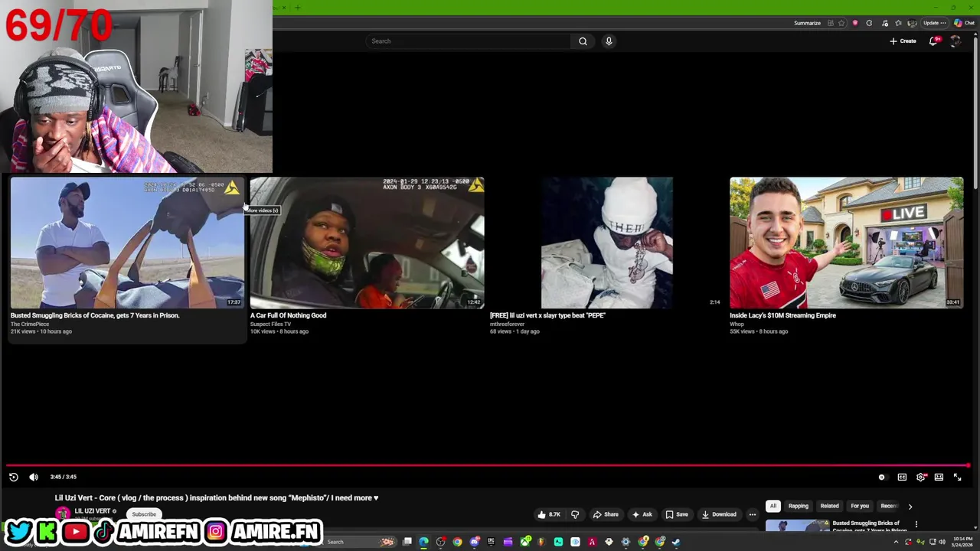Screen dimensions: 980x551
Task: Open the Busted Smuggling Bricks of Cocaine thumbnail
Action: tap(127, 243)
